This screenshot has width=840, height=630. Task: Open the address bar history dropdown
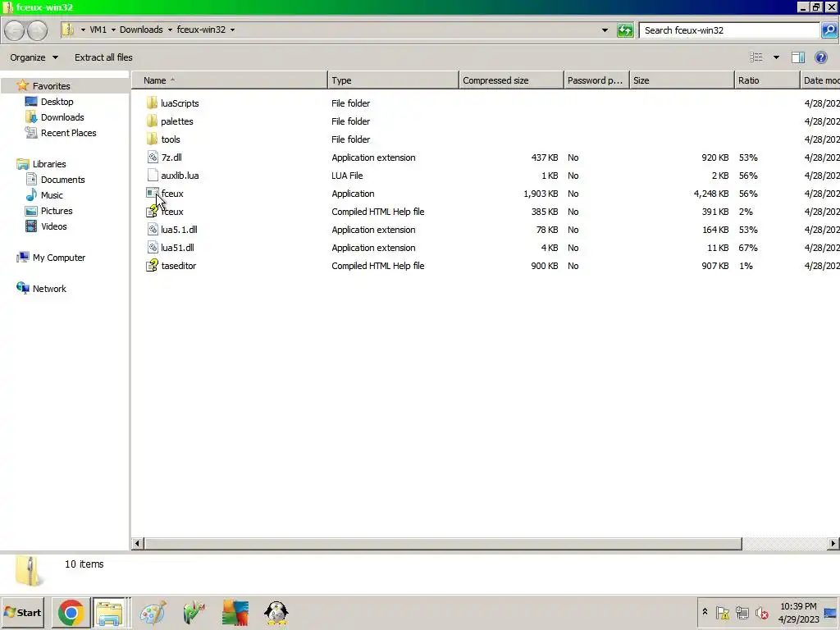[x=605, y=30]
